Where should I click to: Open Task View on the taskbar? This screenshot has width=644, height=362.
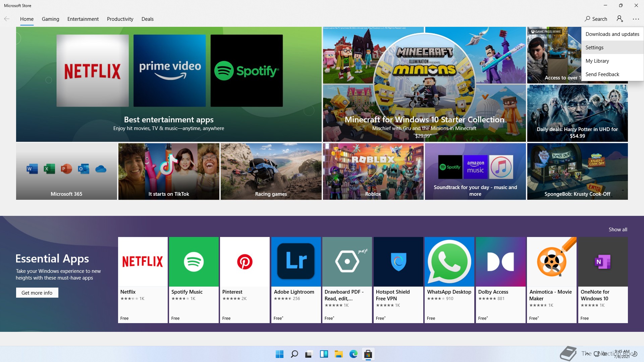click(309, 354)
